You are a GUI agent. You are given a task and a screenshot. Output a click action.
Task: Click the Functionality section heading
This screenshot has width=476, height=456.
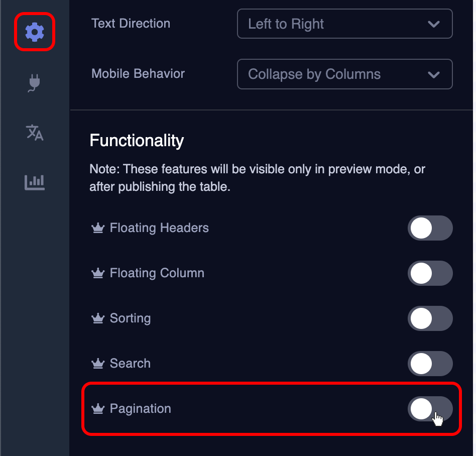(137, 141)
